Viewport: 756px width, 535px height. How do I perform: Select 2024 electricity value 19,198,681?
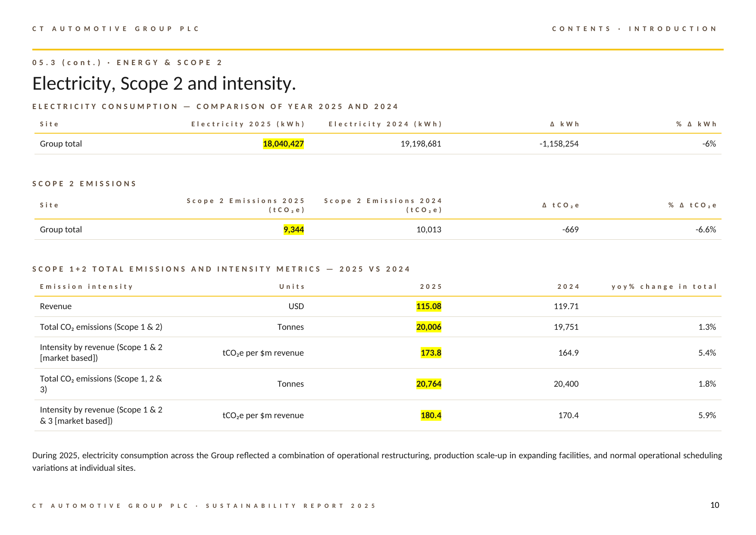coord(421,144)
